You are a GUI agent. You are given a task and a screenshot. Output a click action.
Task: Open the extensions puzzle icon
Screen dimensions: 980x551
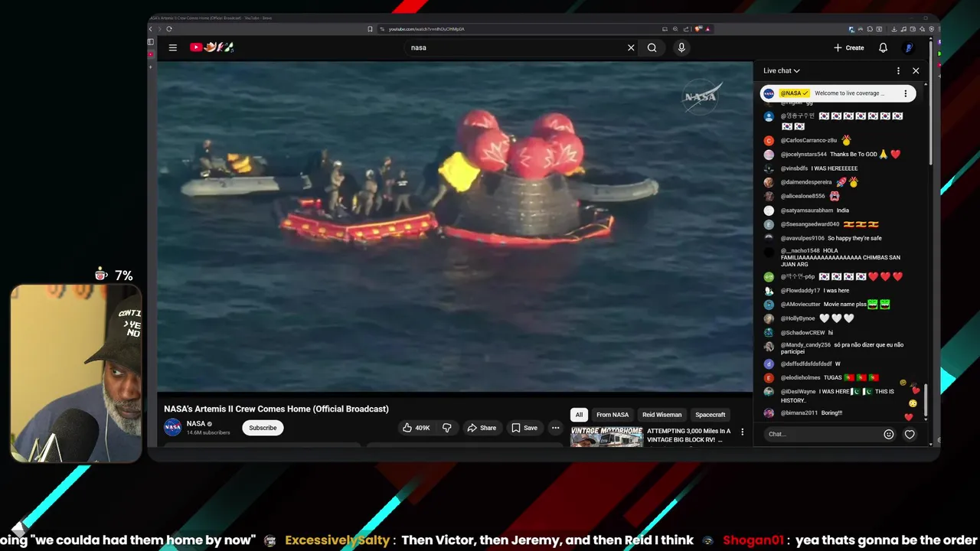(x=870, y=29)
